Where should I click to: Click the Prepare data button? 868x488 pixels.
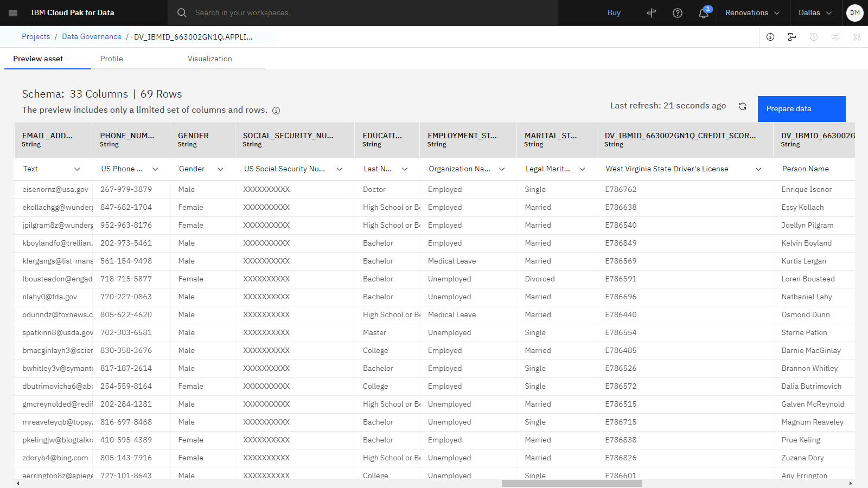(x=801, y=108)
